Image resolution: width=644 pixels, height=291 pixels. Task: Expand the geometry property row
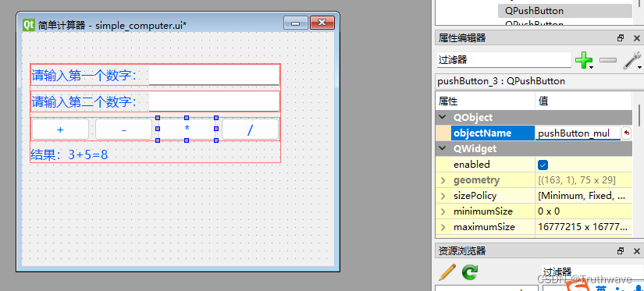pos(443,180)
